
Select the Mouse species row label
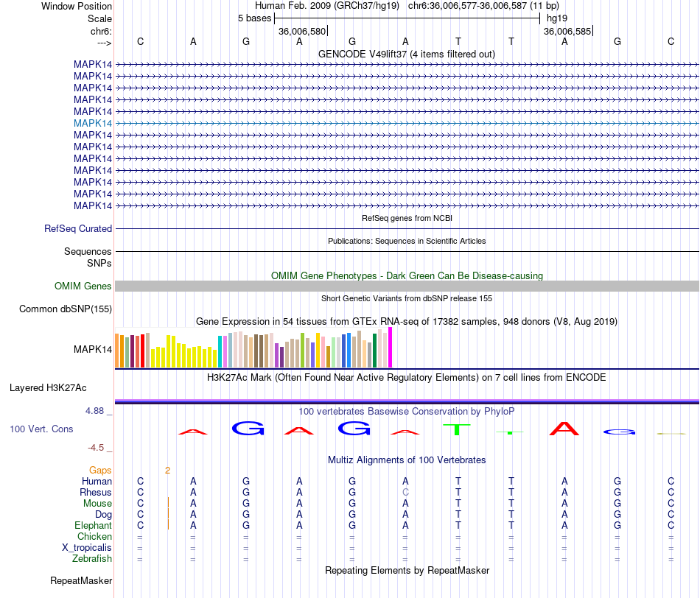97,504
